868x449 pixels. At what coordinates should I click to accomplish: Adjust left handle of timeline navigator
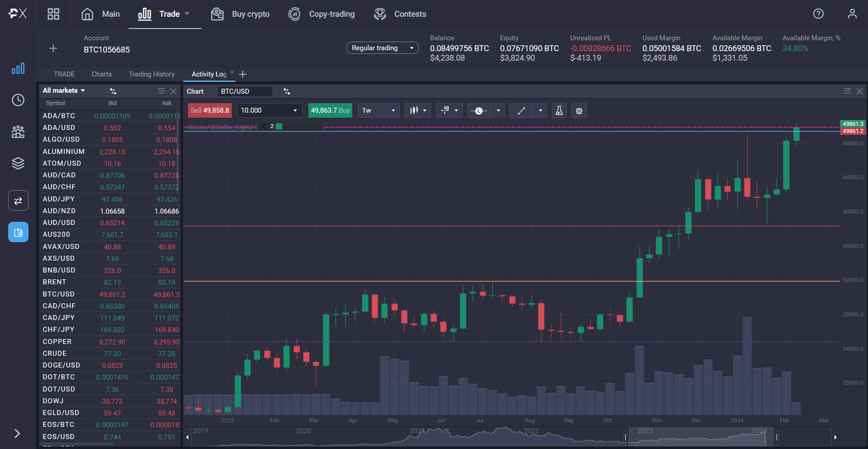626,437
